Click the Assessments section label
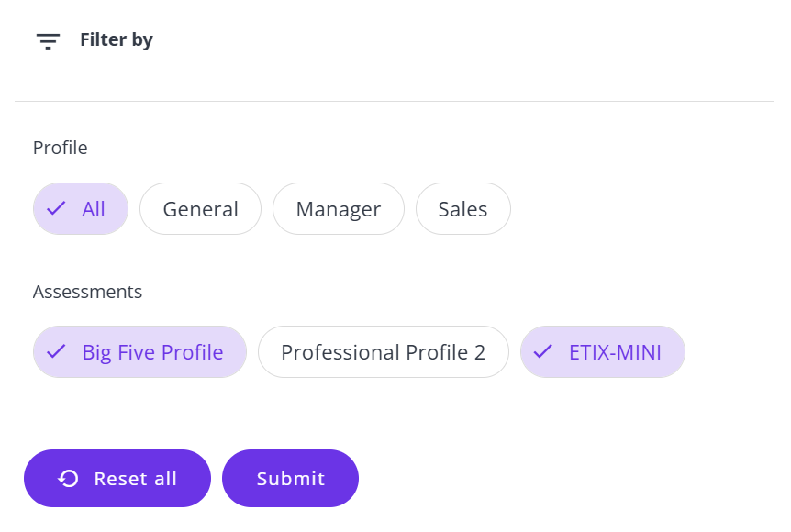 pos(88,292)
